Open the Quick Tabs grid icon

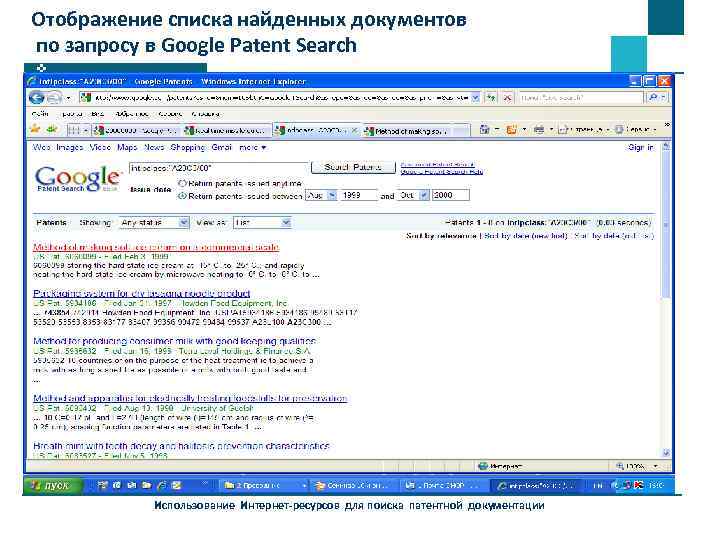point(74,131)
